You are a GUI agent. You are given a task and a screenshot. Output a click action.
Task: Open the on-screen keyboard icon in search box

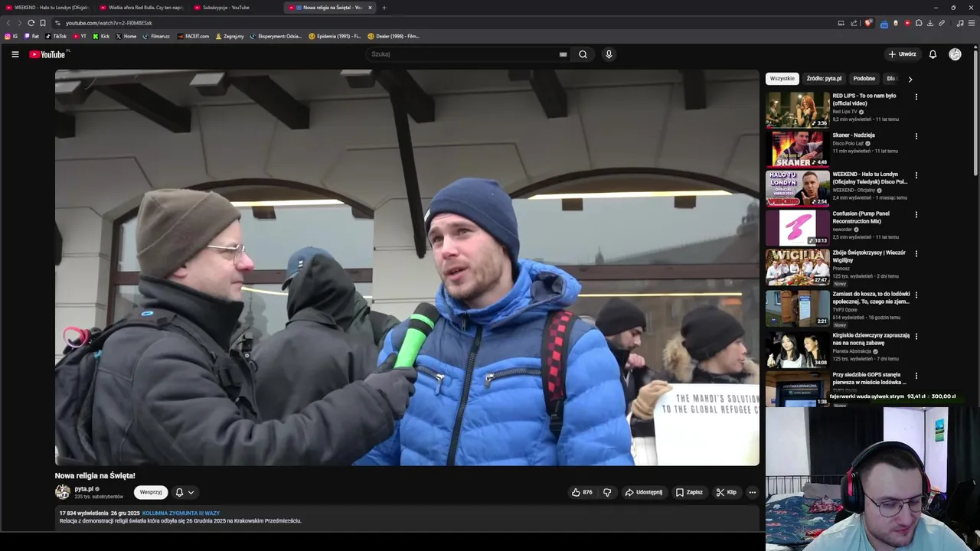tap(563, 54)
